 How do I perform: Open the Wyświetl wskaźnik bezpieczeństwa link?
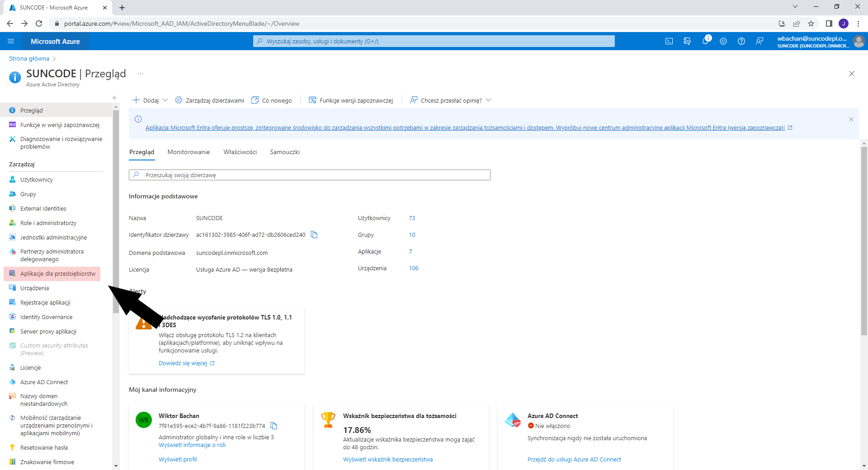point(387,459)
